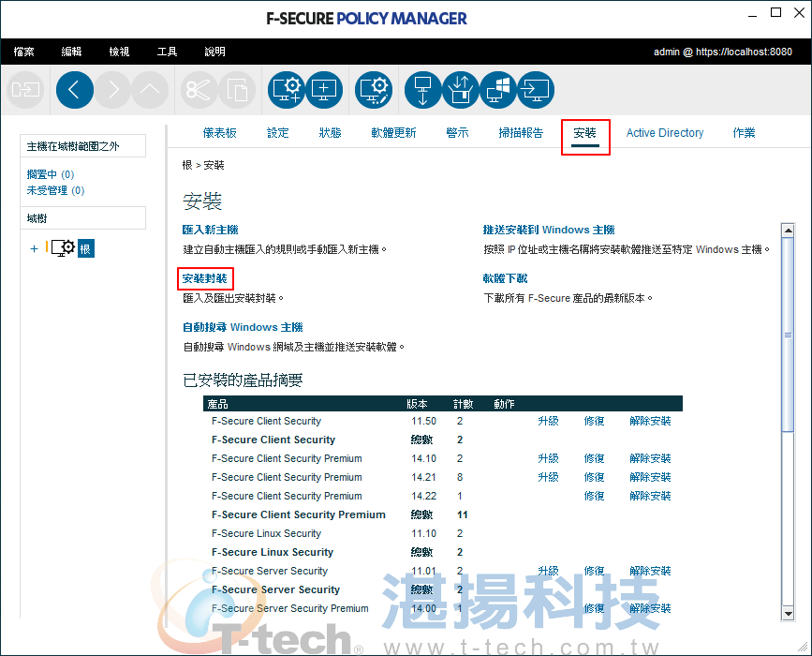
Task: Click 升級 for Client Security 11.50
Action: tap(549, 422)
